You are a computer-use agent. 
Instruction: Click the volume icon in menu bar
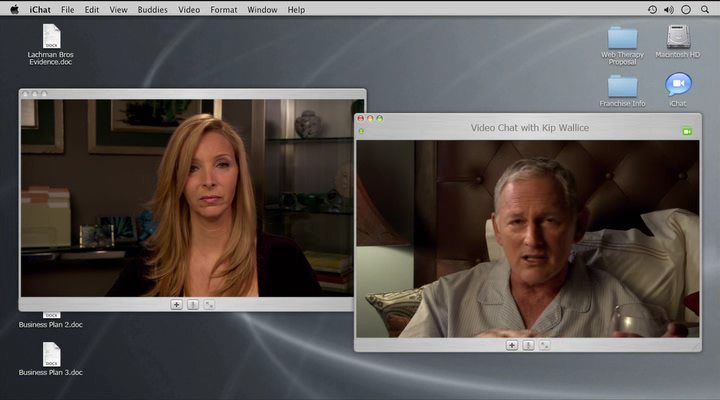[x=669, y=10]
